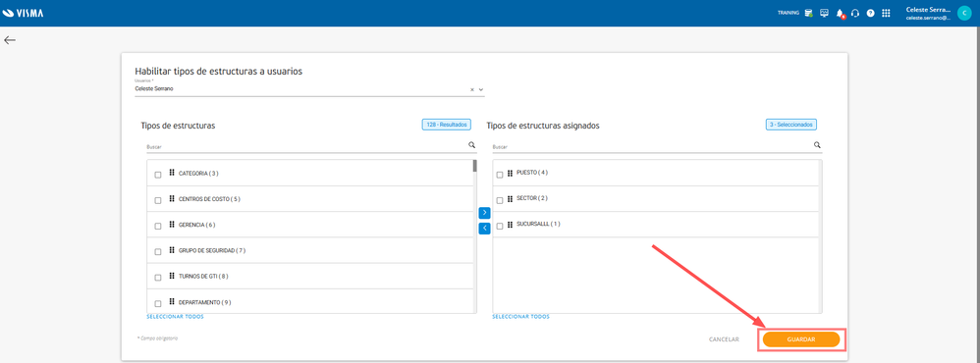Open the apps grid launcher icon
Screen dimensions: 980x363
point(886,13)
